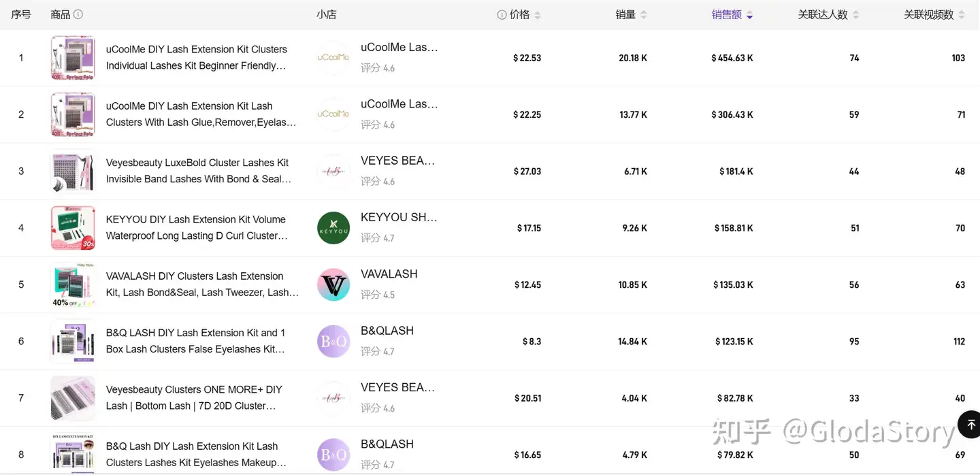Open uCoolMe shop logo in row 2

[333, 114]
